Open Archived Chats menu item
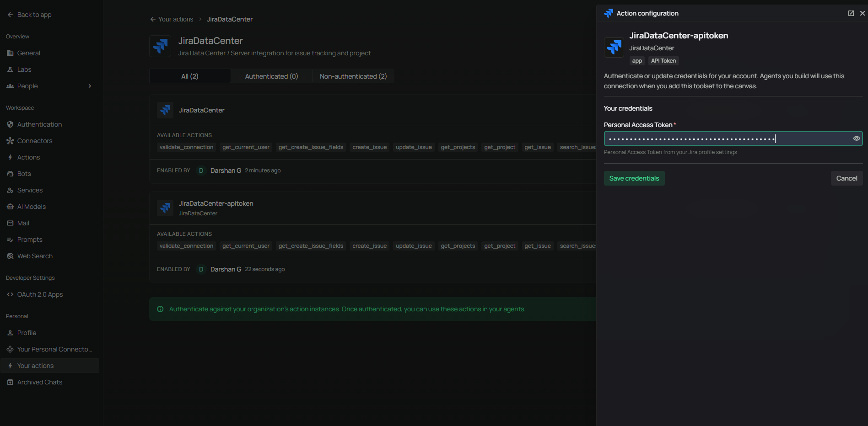 [50, 382]
